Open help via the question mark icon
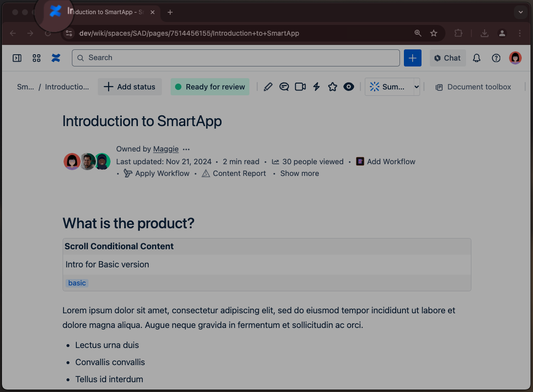 pyautogui.click(x=496, y=58)
